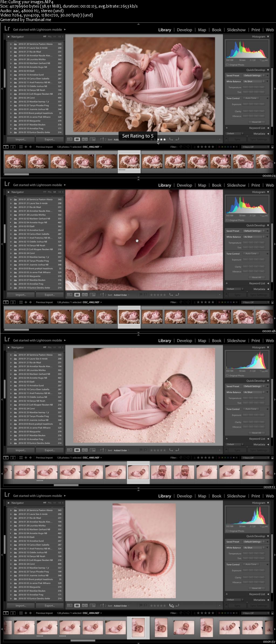The image size is (276, 644).
Task: Go back arrow in the 00:01:37 filmstrip bar
Action: click(26, 613)
